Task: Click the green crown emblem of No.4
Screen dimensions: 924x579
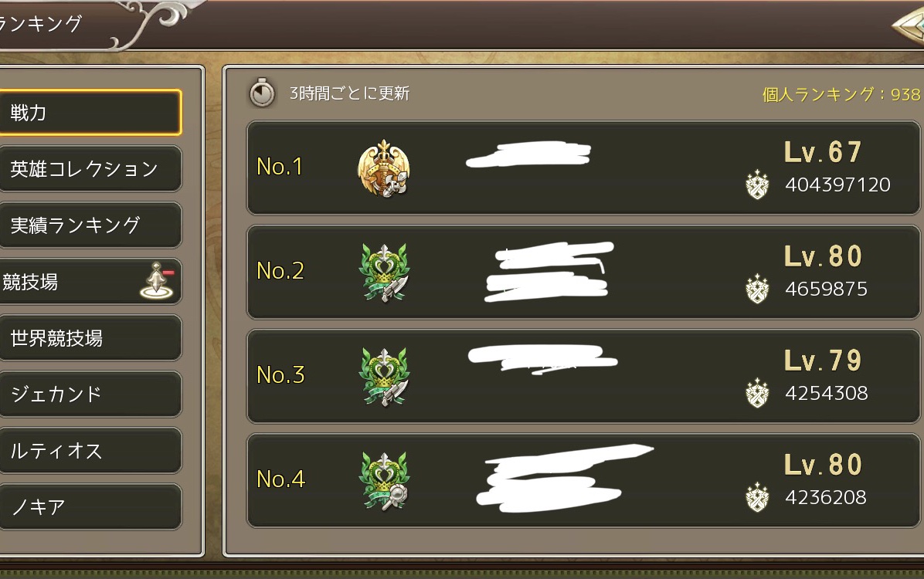Action: [x=384, y=481]
